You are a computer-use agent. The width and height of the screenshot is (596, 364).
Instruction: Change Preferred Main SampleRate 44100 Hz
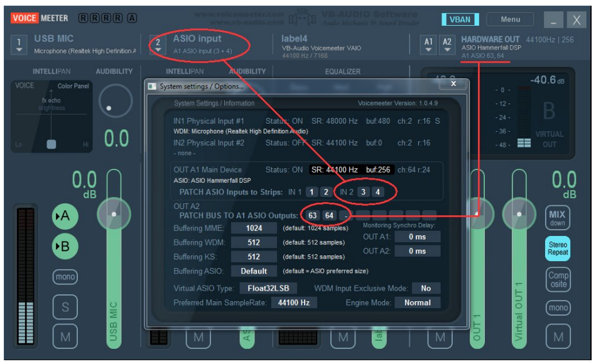(294, 303)
